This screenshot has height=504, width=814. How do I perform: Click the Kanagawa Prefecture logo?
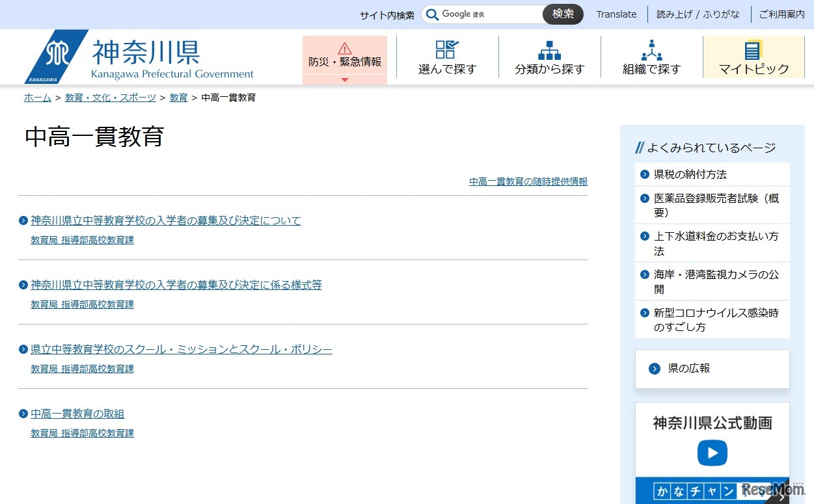(57, 57)
